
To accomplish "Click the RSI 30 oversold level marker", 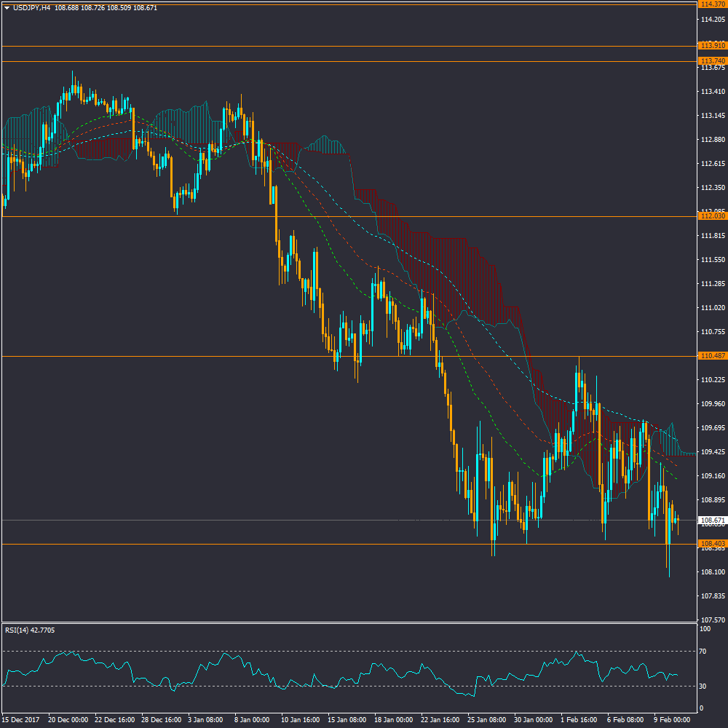I will click(703, 686).
